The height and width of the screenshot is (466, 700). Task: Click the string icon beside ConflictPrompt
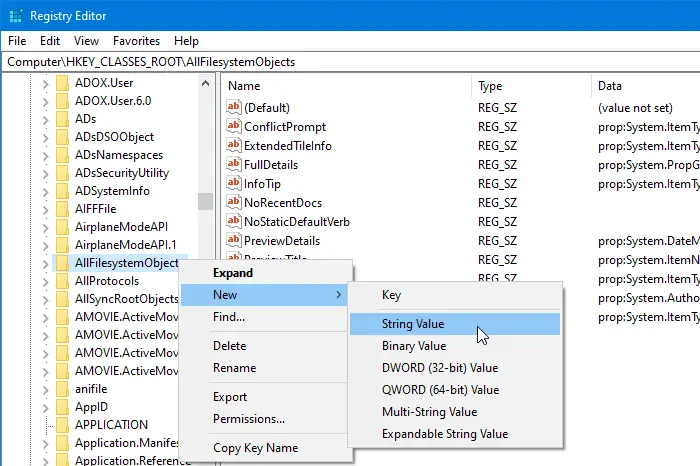(x=233, y=126)
